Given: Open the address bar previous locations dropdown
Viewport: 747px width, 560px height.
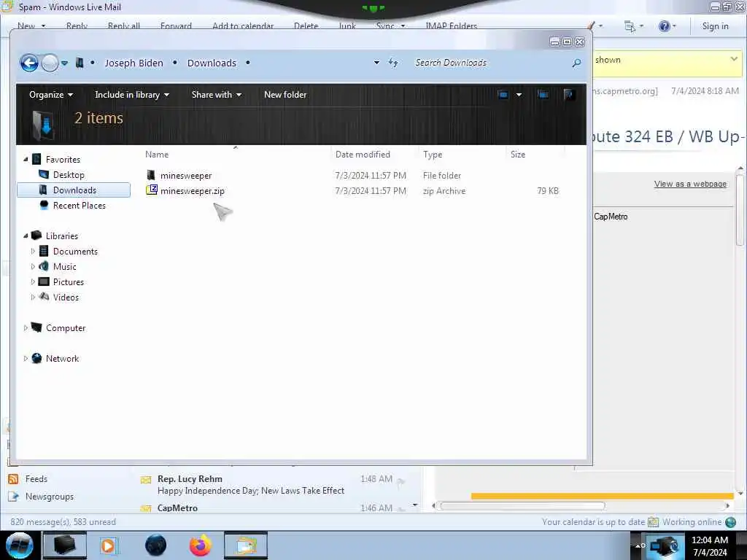Looking at the screenshot, I should (377, 63).
